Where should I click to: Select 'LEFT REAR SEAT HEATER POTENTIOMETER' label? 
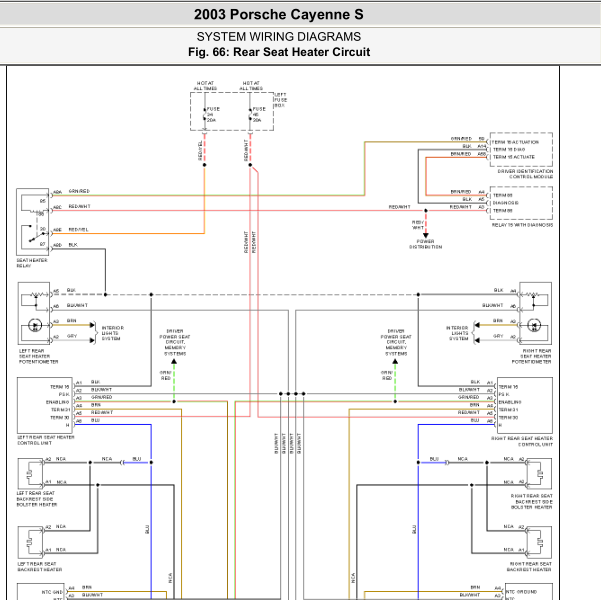pos(38,356)
